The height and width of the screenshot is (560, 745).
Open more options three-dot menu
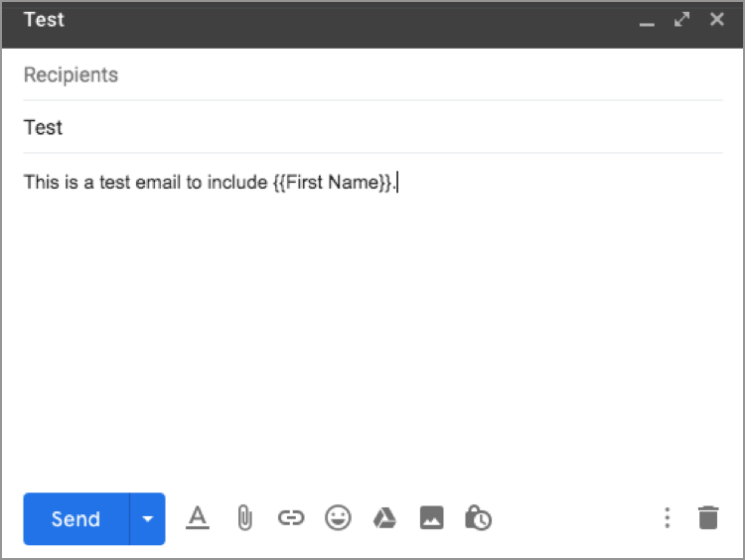point(668,518)
